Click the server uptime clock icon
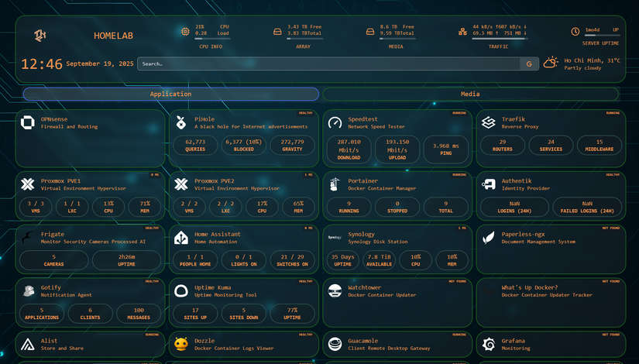 click(x=575, y=32)
